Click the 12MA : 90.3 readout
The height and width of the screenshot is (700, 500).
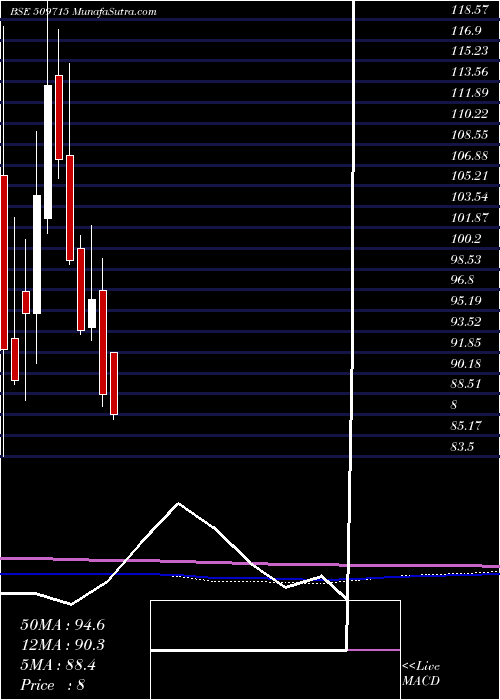pos(63,645)
